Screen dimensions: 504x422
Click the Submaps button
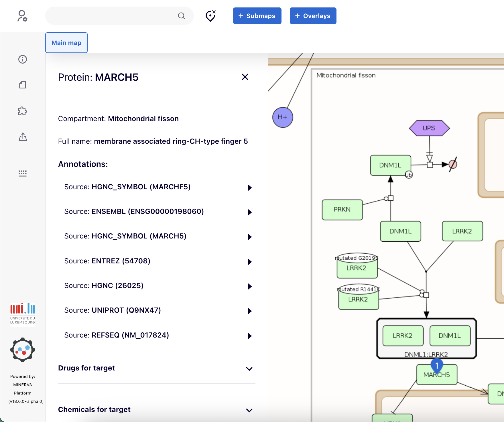pos(257,16)
